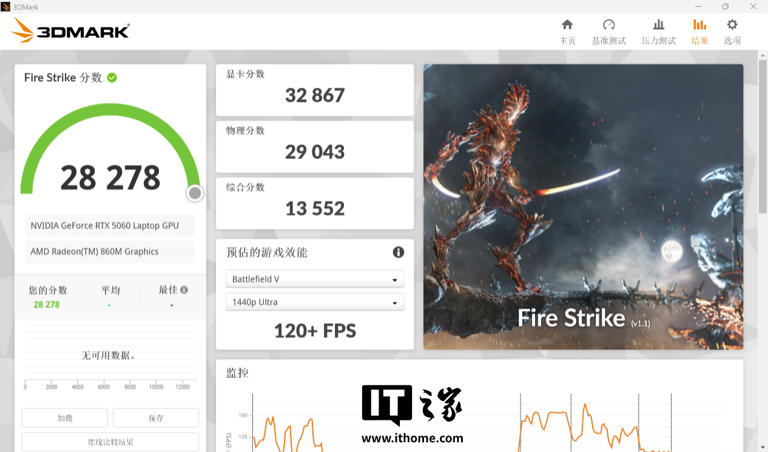Viewport: 768px width, 452px height.
Task: Click the green validation checkmark beside Fire Strike
Action: coord(112,78)
